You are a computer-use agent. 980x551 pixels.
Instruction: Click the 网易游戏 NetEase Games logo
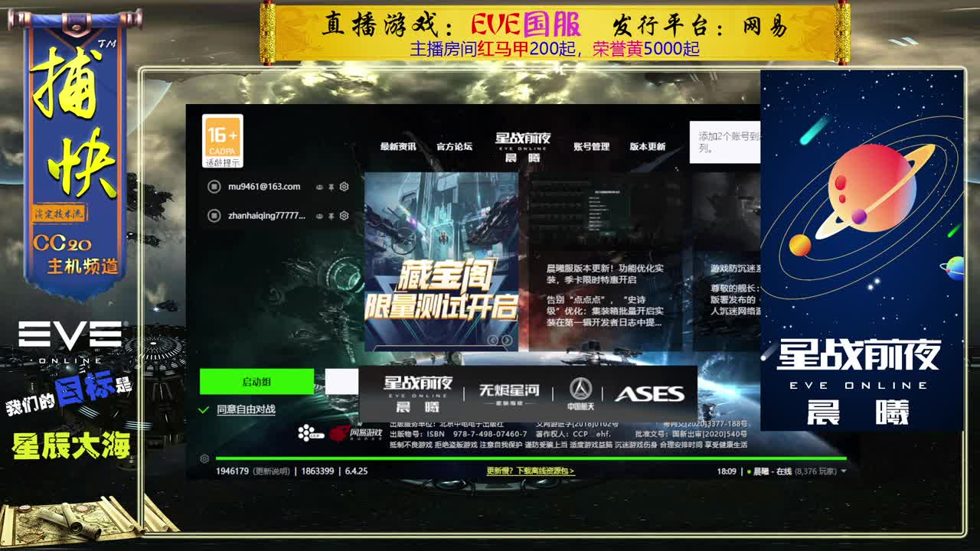tap(355, 433)
